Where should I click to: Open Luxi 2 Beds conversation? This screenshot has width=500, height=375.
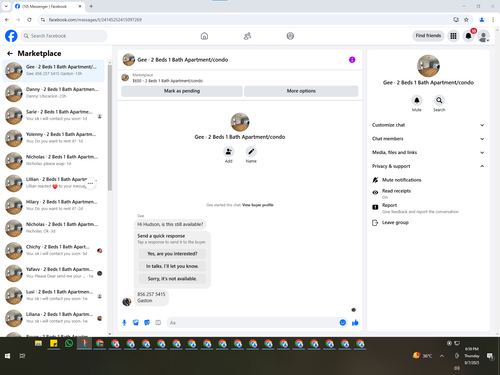54,296
